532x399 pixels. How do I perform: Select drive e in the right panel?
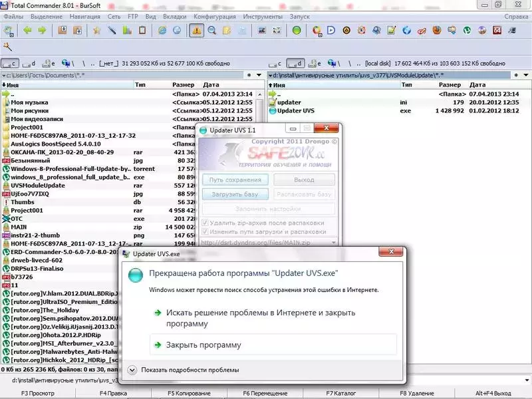[x=315, y=63]
